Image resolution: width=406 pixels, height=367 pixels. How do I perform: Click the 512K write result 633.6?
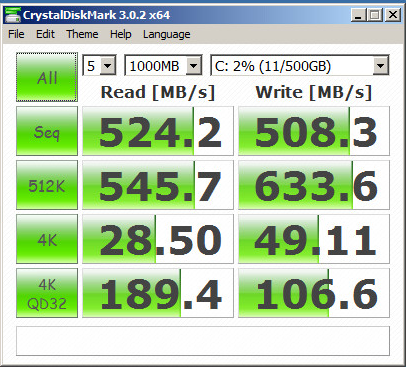[x=314, y=185]
